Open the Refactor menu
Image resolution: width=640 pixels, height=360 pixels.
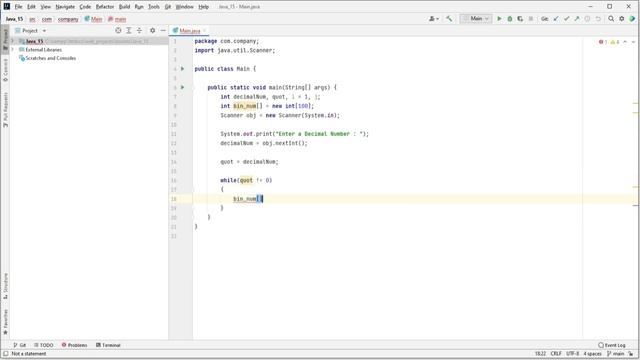click(105, 7)
